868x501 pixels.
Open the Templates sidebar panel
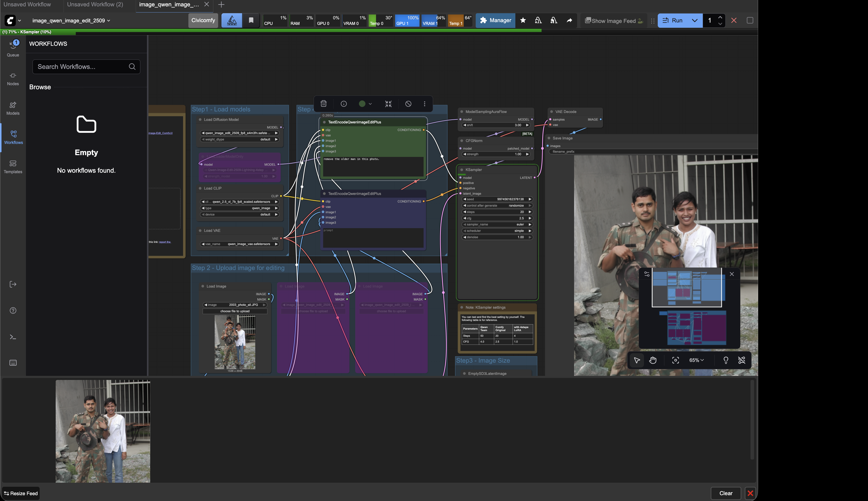pos(13,167)
